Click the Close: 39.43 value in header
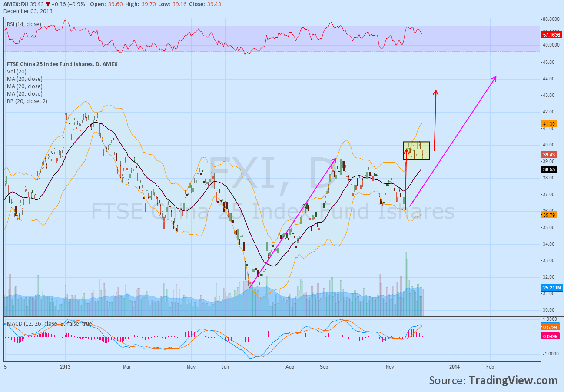The image size is (564, 392). click(x=214, y=3)
